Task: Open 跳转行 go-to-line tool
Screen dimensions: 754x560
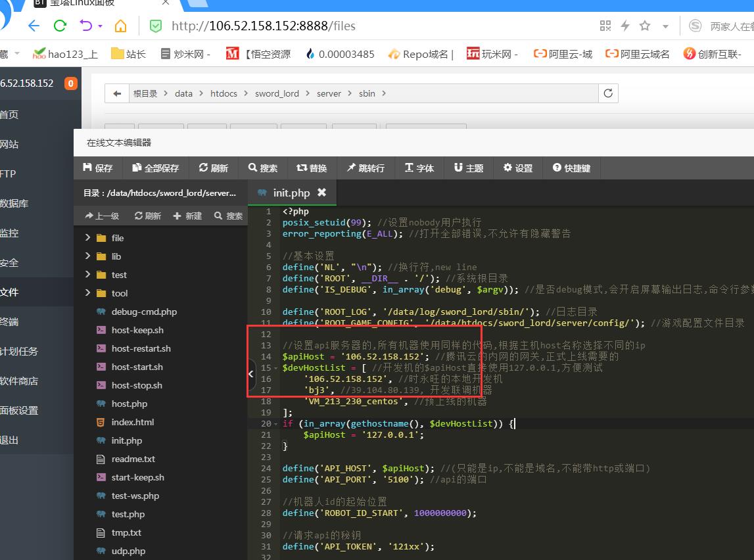Action: click(x=365, y=168)
